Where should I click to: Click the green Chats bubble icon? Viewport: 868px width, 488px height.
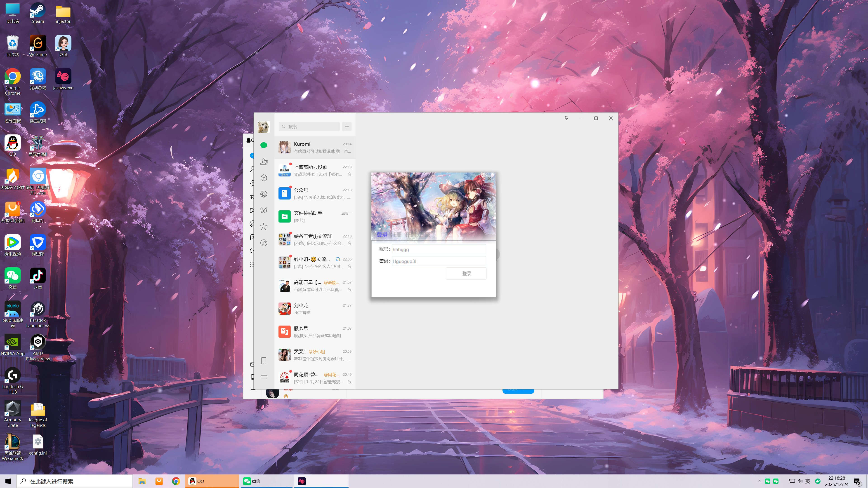[264, 145]
